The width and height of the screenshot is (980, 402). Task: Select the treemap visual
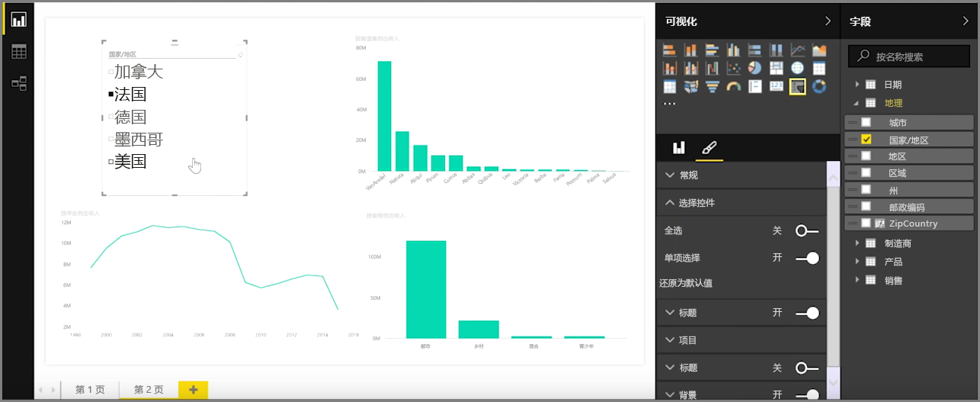pos(777,69)
